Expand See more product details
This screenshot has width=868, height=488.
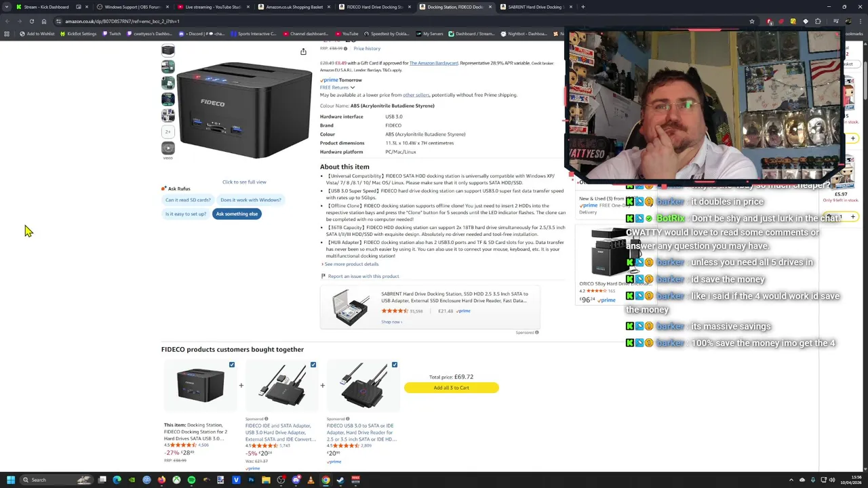350,264
